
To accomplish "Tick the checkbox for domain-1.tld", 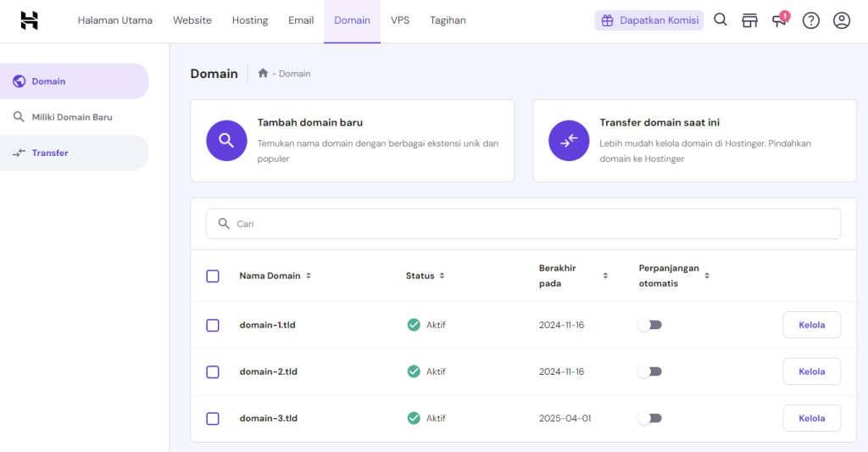I will click(x=213, y=325).
